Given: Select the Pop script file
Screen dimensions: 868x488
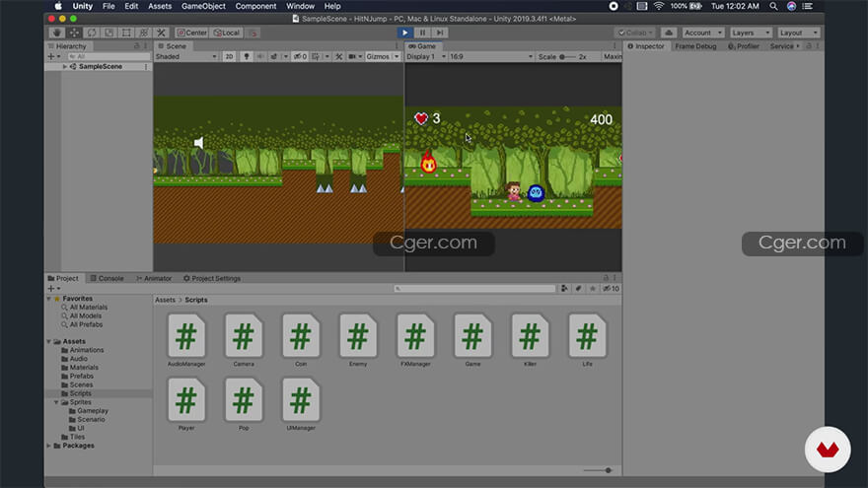Looking at the screenshot, I should point(244,404).
